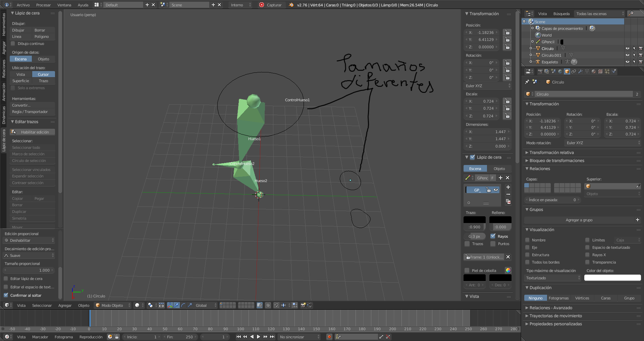Click the record keyframe button in timeline
644x341 pixels.
tap(329, 337)
